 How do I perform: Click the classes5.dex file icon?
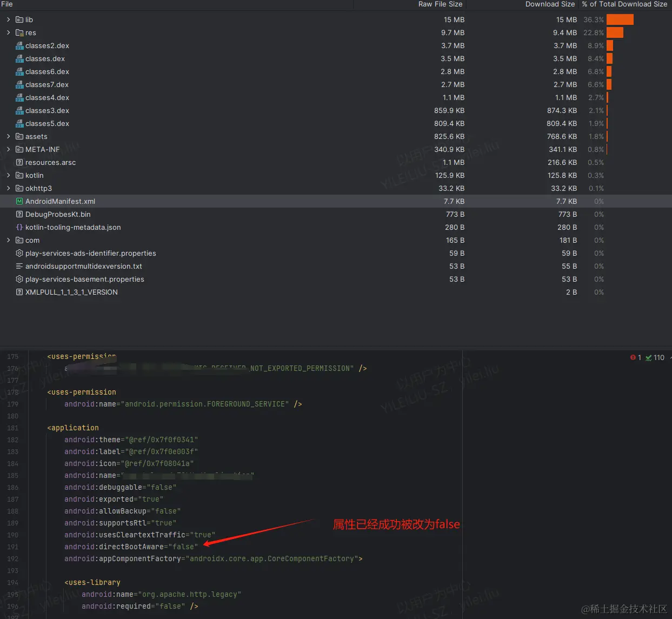tap(19, 123)
